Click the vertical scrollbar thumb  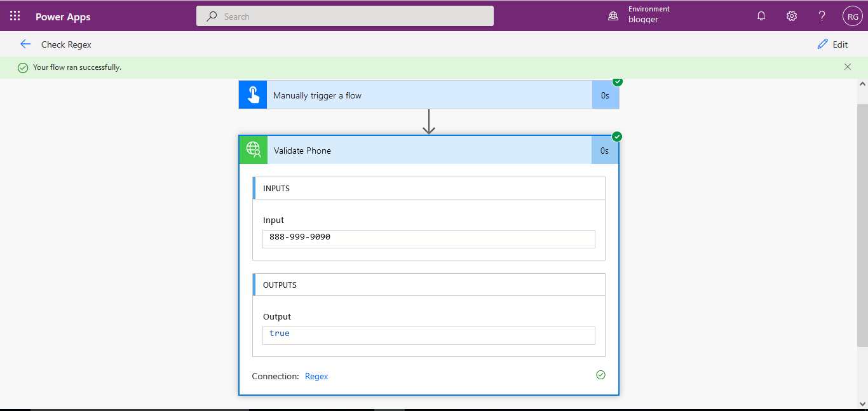click(862, 226)
